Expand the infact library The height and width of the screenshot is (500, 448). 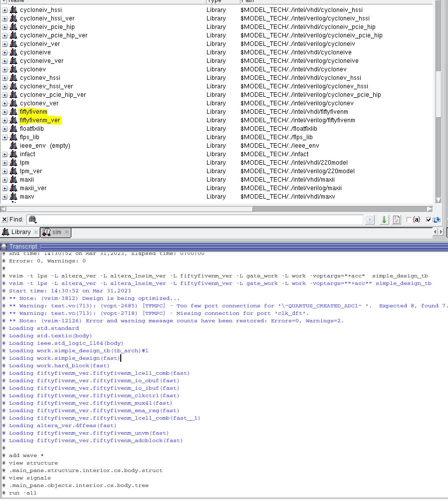pos(5,154)
